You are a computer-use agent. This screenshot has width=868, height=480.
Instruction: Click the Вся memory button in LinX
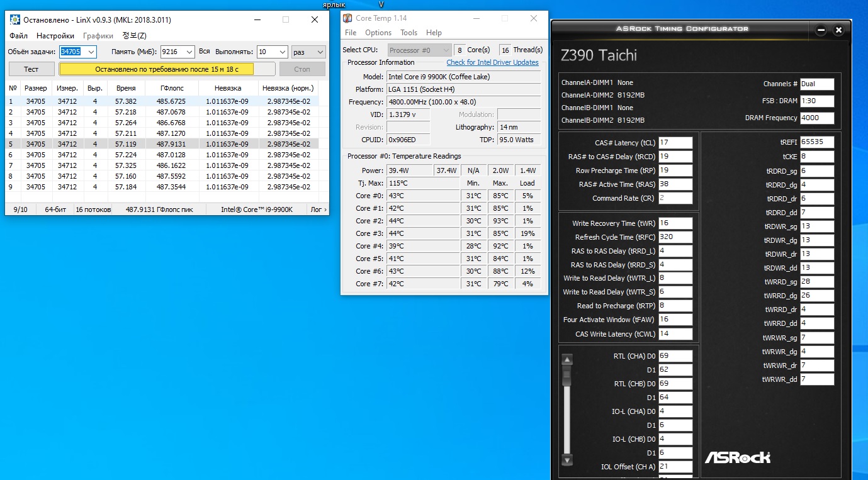(x=205, y=52)
